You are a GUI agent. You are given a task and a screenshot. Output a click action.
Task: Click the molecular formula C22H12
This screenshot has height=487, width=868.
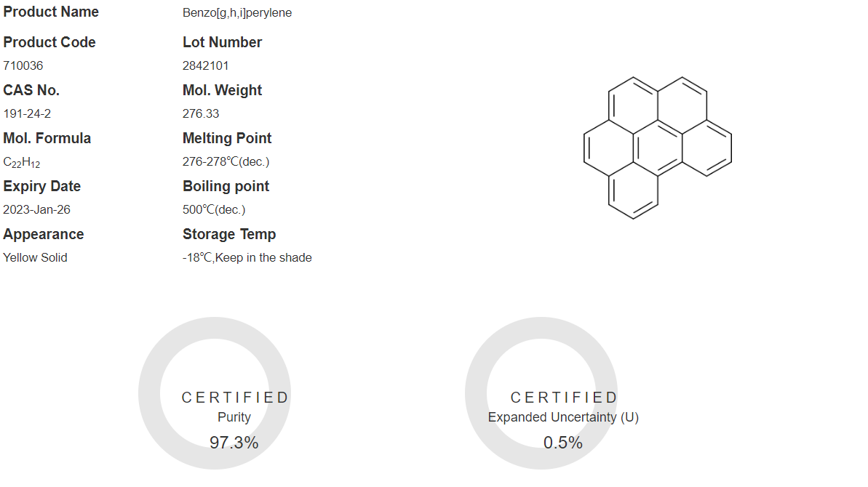[22, 163]
